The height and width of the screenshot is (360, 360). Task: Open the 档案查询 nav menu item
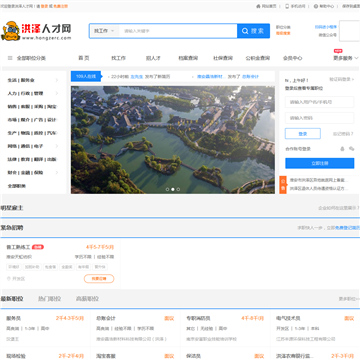click(x=188, y=58)
